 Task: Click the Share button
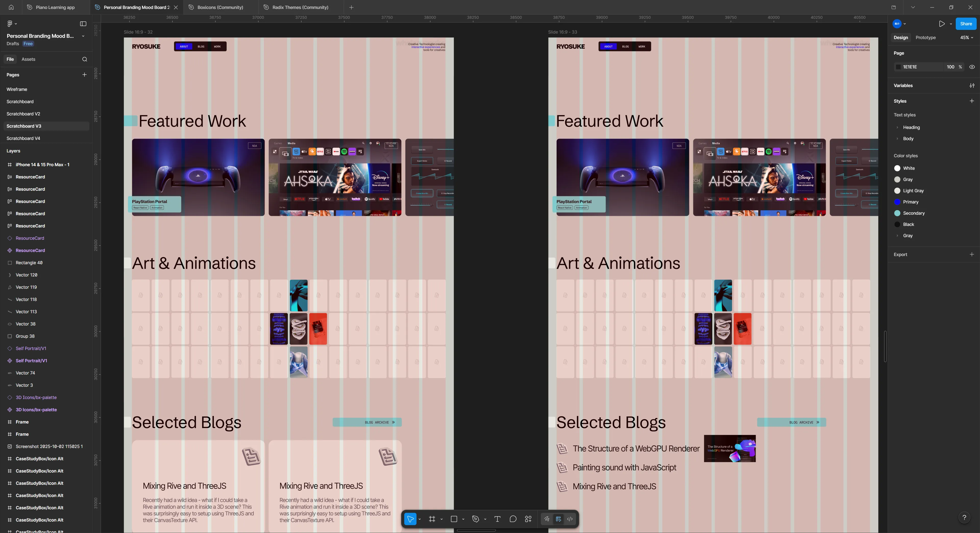pos(966,23)
